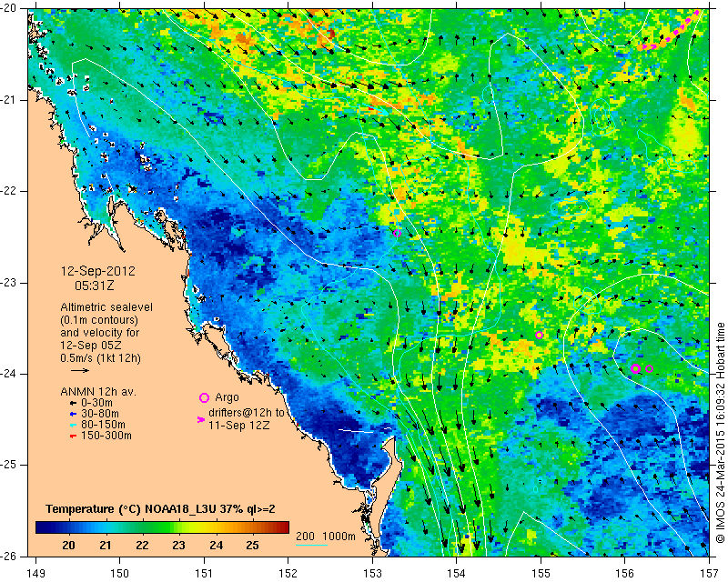728x582 pixels.
Task: Click the black 0-30m arrow legend symbol
Action: click(73, 403)
